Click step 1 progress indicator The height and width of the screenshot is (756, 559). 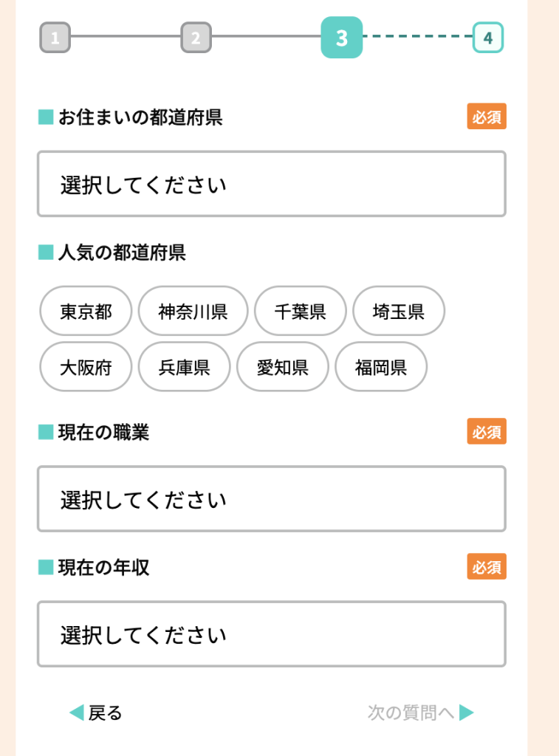(55, 38)
